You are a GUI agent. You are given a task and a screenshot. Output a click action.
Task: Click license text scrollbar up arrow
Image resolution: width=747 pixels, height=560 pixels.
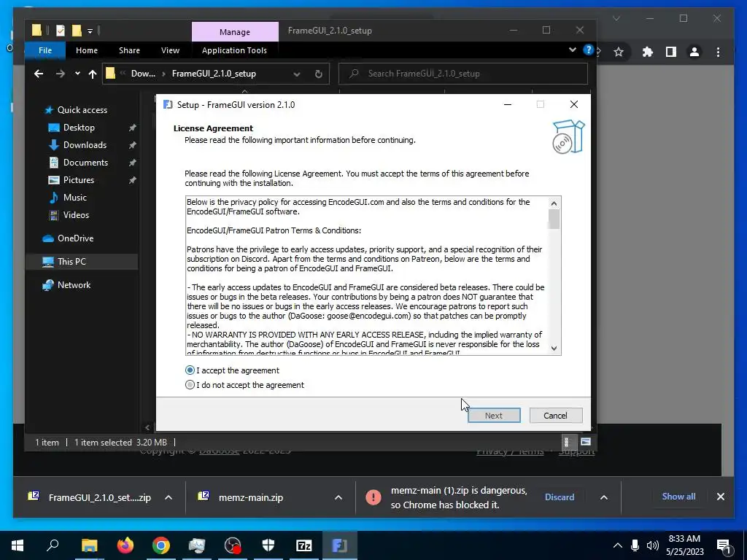[x=554, y=203]
